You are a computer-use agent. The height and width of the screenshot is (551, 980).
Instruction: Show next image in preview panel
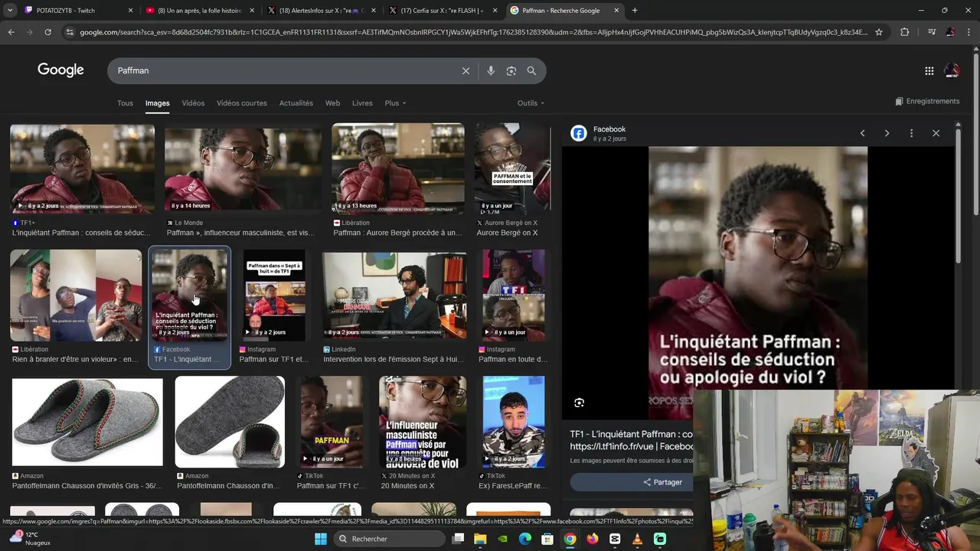pos(887,133)
